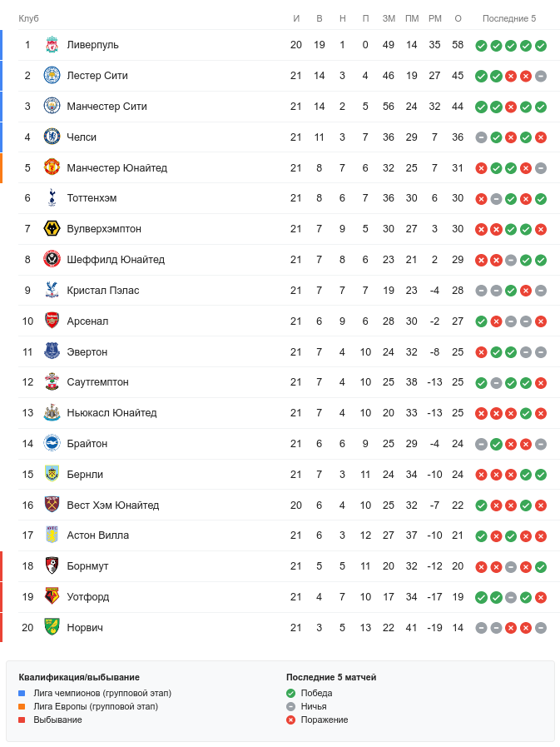Click the Manchester City crest icon

(x=52, y=107)
